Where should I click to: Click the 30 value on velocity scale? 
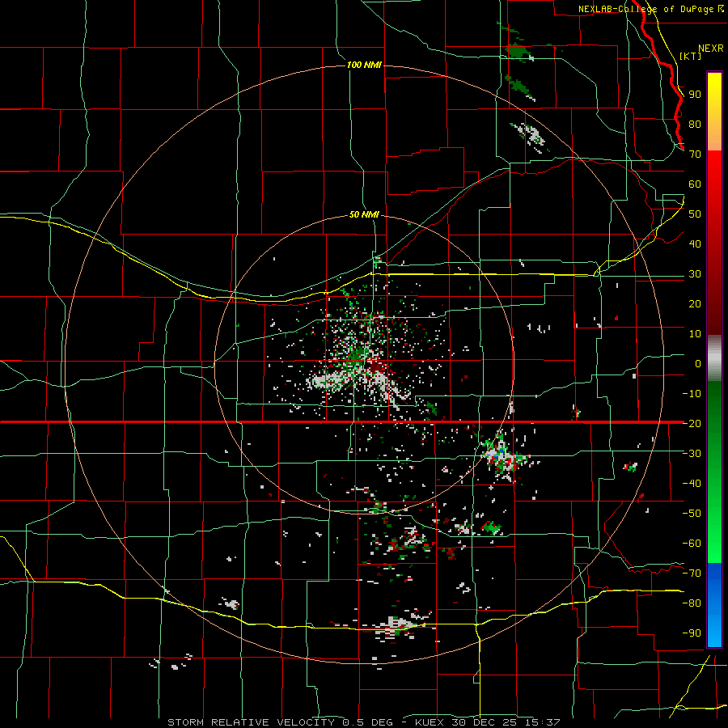click(695, 274)
